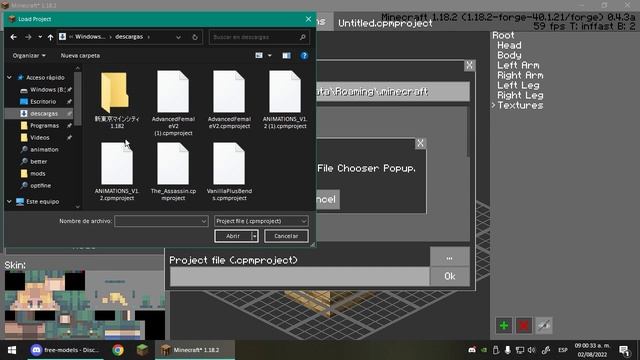Select AdvancedfemaleV2 (1).cpmproject file
This screenshot has height=360, width=640.
pyautogui.click(x=173, y=103)
